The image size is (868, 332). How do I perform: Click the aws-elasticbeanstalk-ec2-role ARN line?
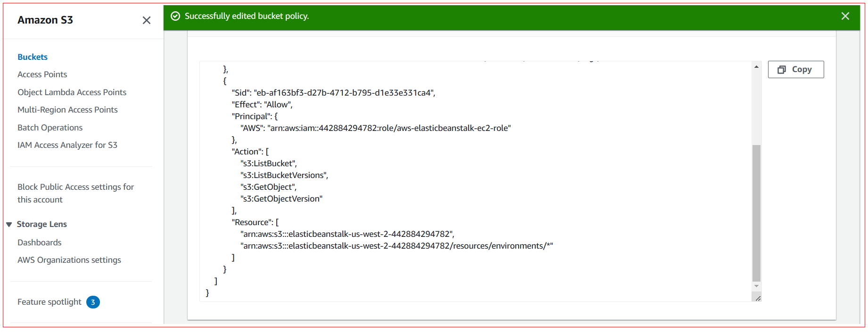(x=376, y=128)
